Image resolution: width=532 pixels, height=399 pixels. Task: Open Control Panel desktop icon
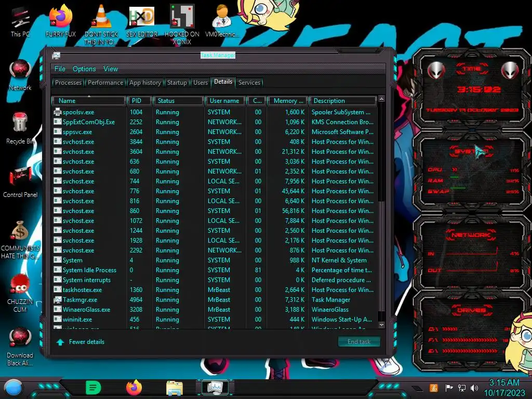(20, 182)
